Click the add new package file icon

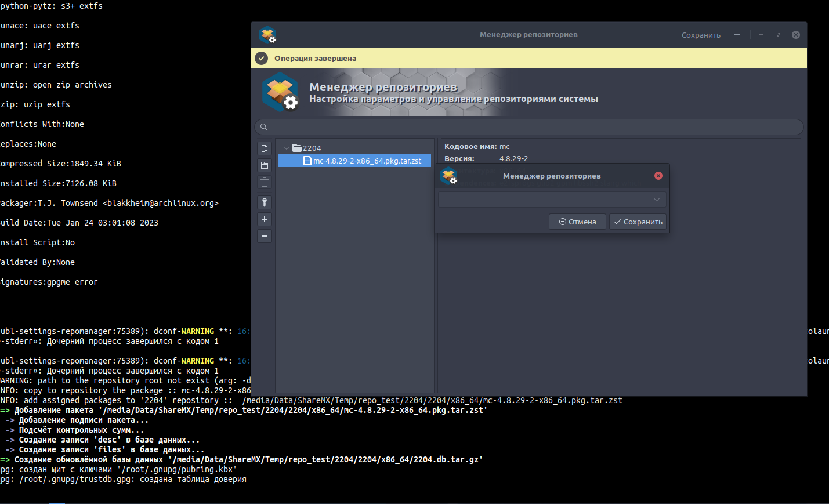(x=265, y=149)
